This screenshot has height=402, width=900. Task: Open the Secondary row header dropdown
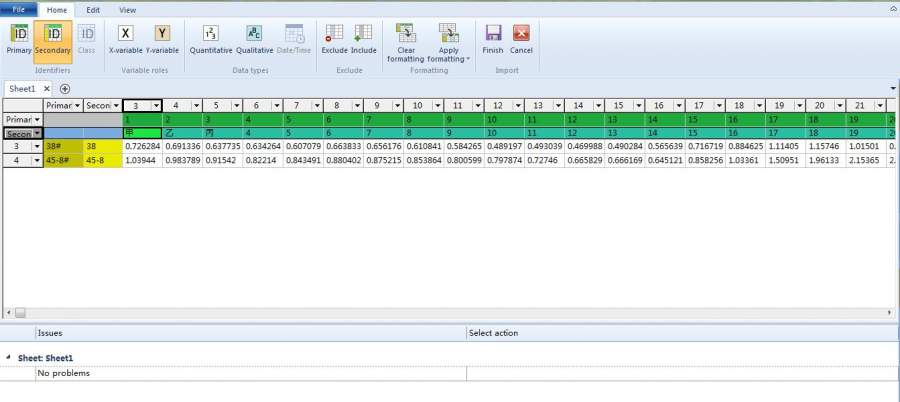click(x=37, y=133)
